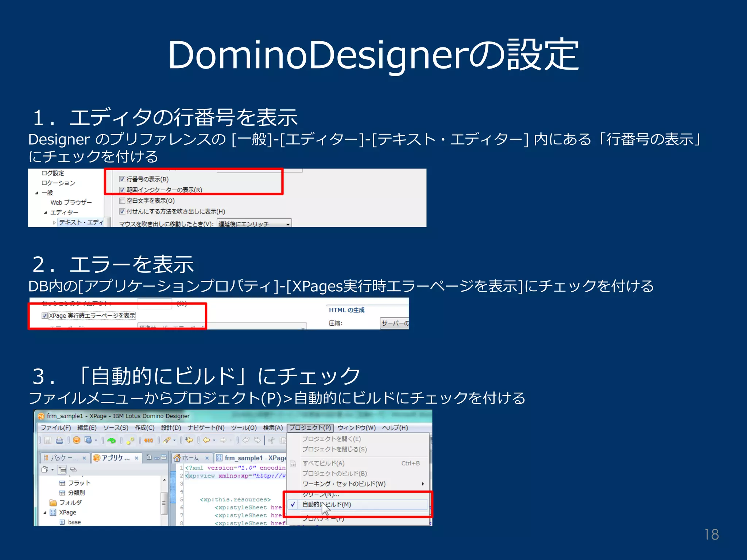Toggle the 行番号の表示(B) checkbox
The width and height of the screenshot is (747, 560).
point(122,179)
